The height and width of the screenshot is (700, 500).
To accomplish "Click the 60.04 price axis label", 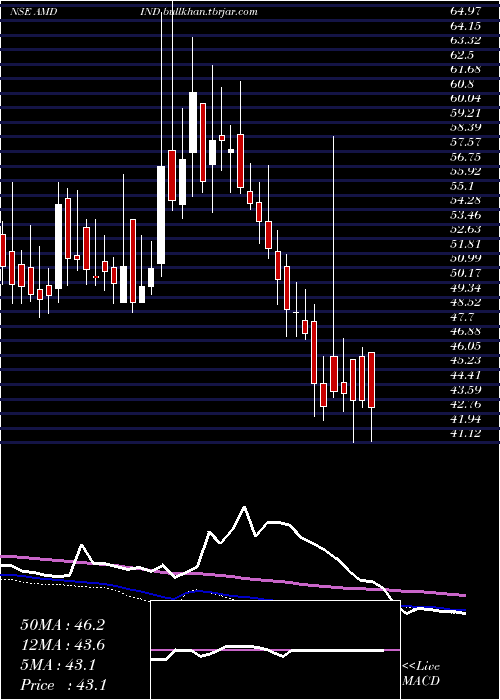I will coord(466,99).
